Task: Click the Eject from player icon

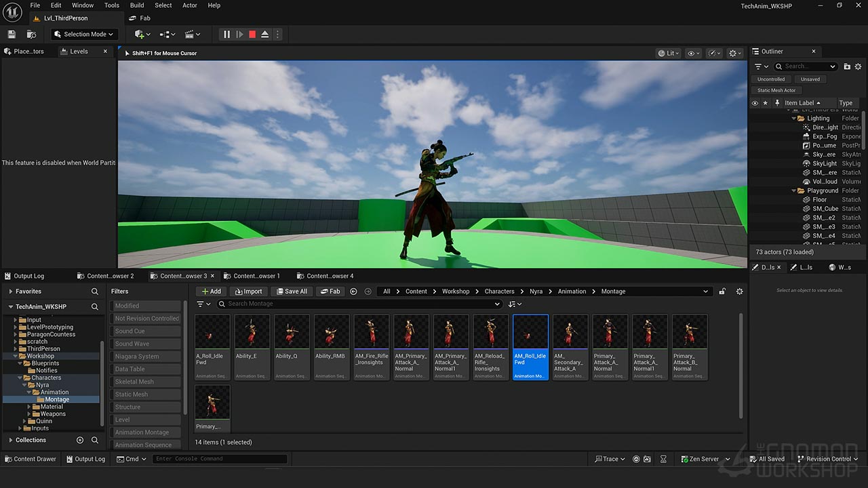Action: pos(265,35)
